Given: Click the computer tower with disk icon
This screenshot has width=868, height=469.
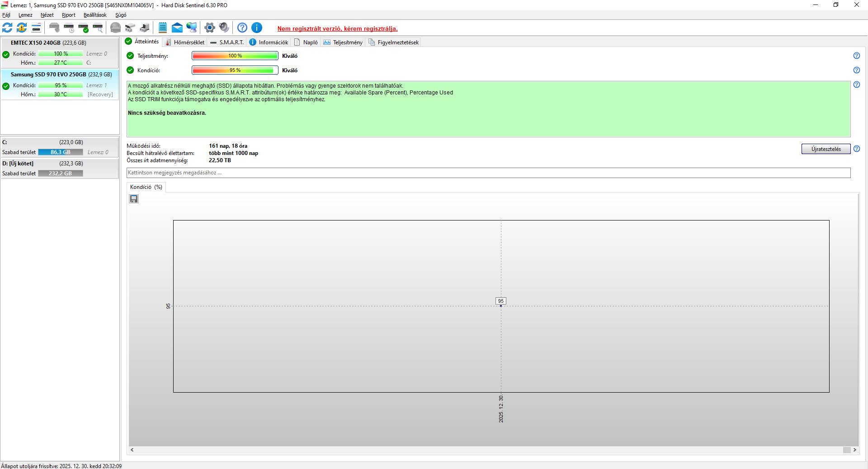Looking at the screenshot, I should (x=145, y=28).
